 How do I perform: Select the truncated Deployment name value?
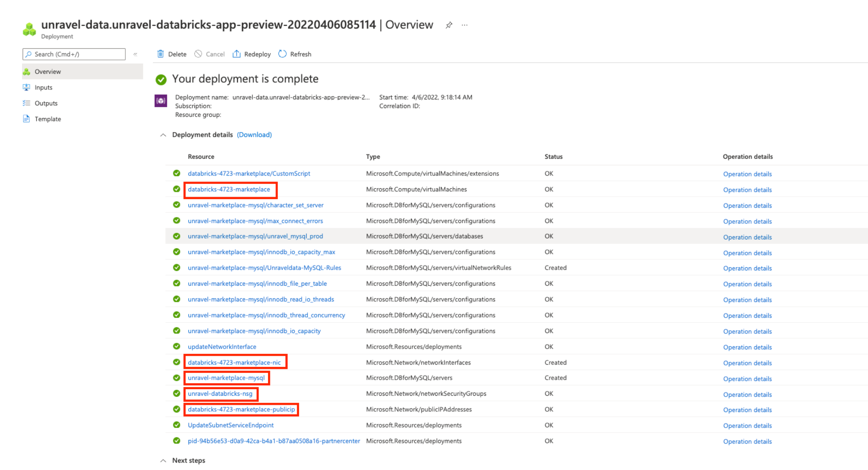[x=301, y=97]
